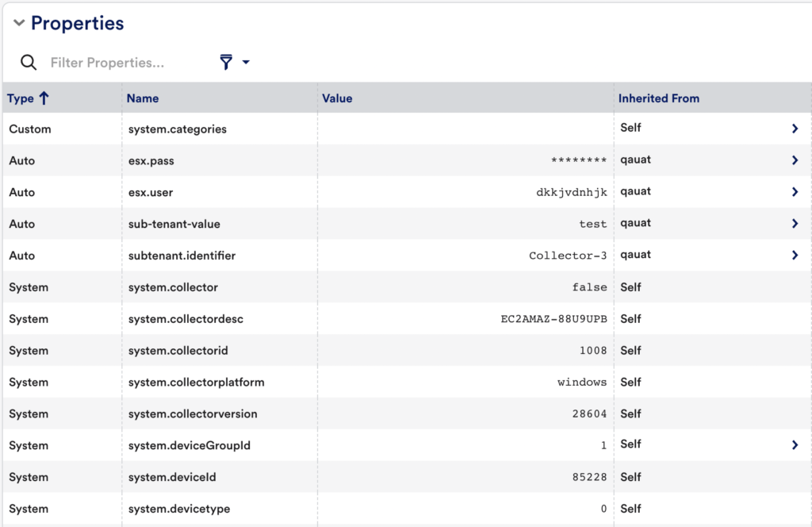The height and width of the screenshot is (527, 812).
Task: Click the value test
Action: [593, 224]
